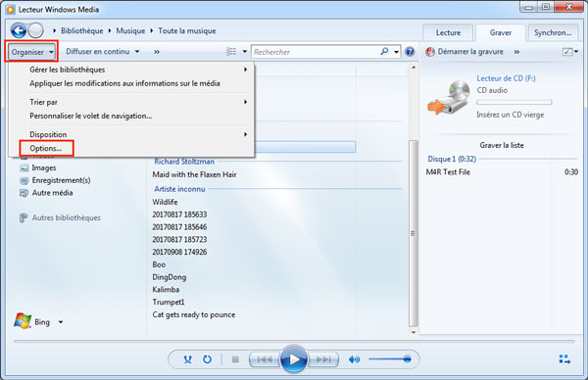
Task: Choose Appliquer les modifications aux informations
Action: pyautogui.click(x=124, y=83)
